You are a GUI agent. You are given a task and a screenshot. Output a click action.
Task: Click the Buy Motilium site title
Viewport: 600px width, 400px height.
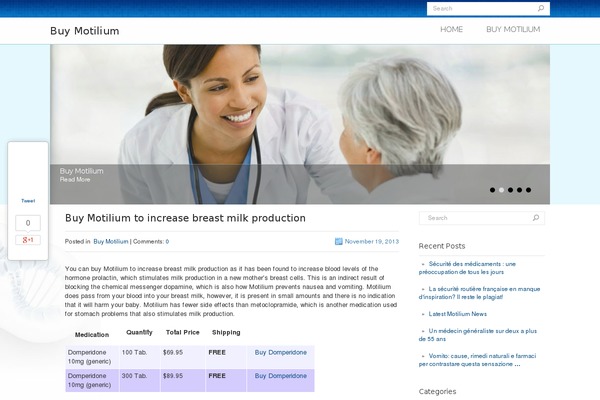click(x=85, y=31)
